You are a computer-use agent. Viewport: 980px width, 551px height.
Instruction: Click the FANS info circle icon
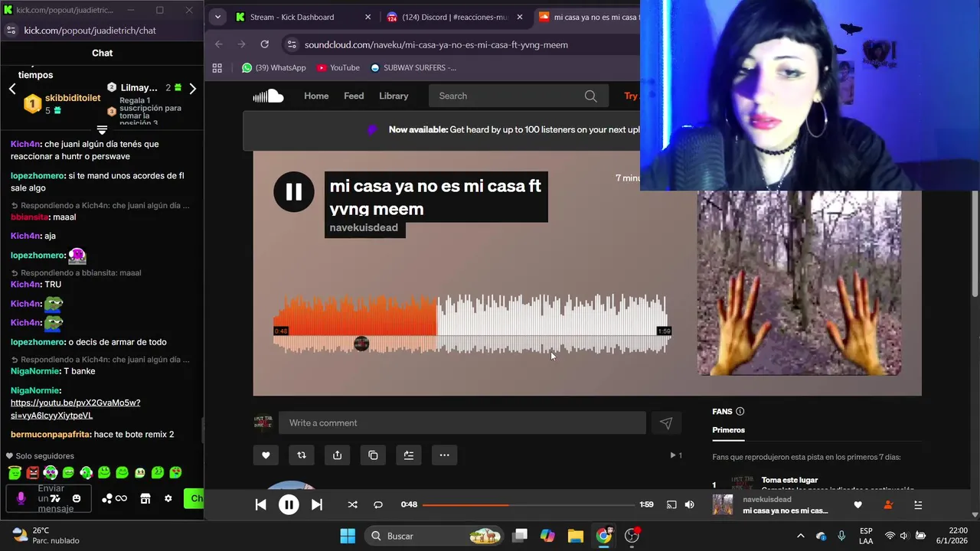point(740,412)
